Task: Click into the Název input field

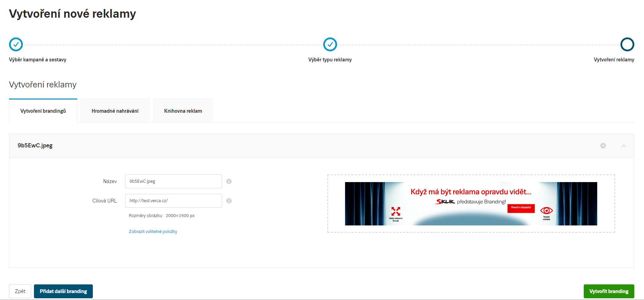Action: tap(173, 181)
